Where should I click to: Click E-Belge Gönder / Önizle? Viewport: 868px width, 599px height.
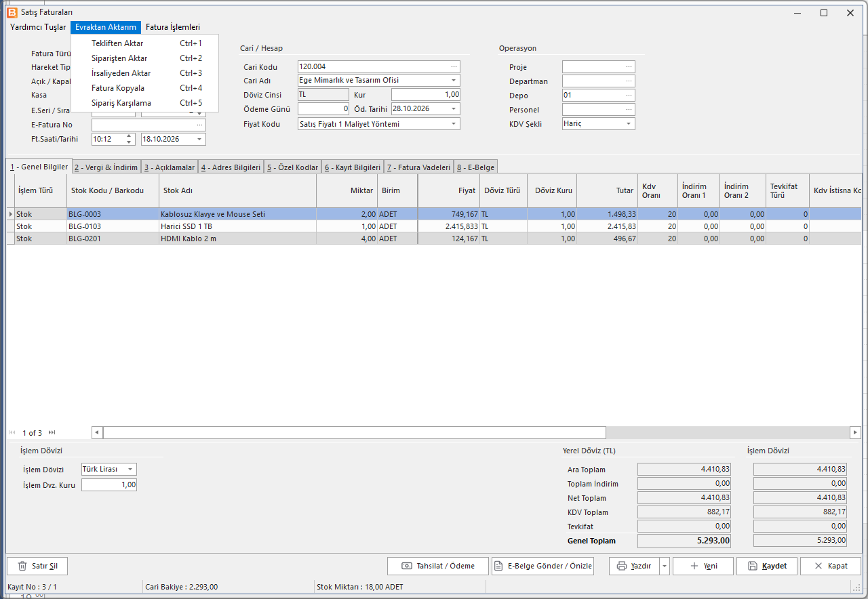542,566
